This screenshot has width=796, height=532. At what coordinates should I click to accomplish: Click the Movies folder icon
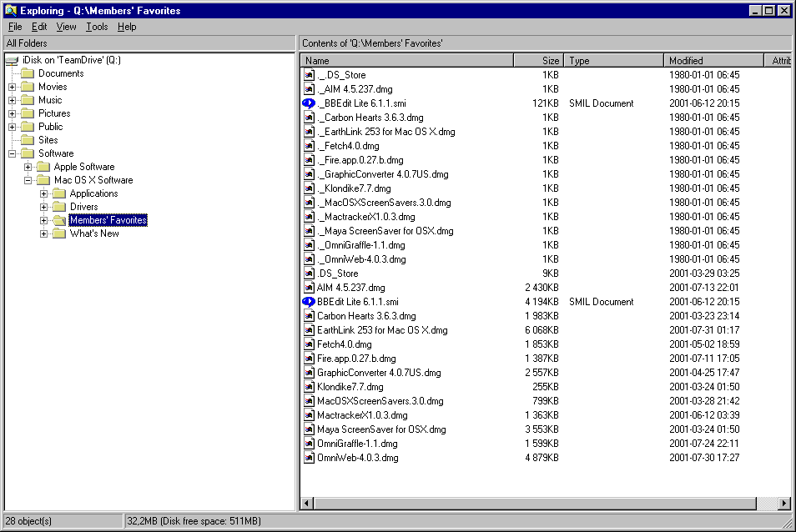click(28, 87)
